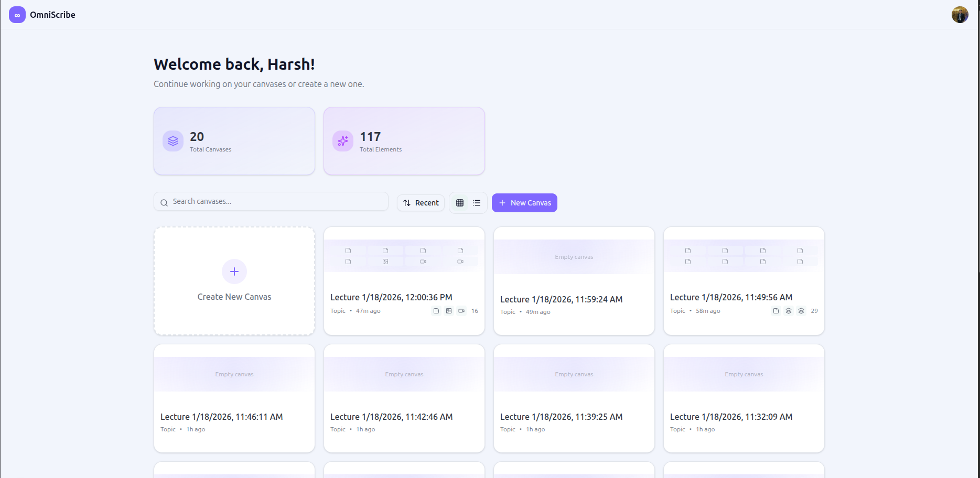Open Lecture 1/18/2026, 11:46:11 AM canvas
The height and width of the screenshot is (478, 980).
pos(234,398)
